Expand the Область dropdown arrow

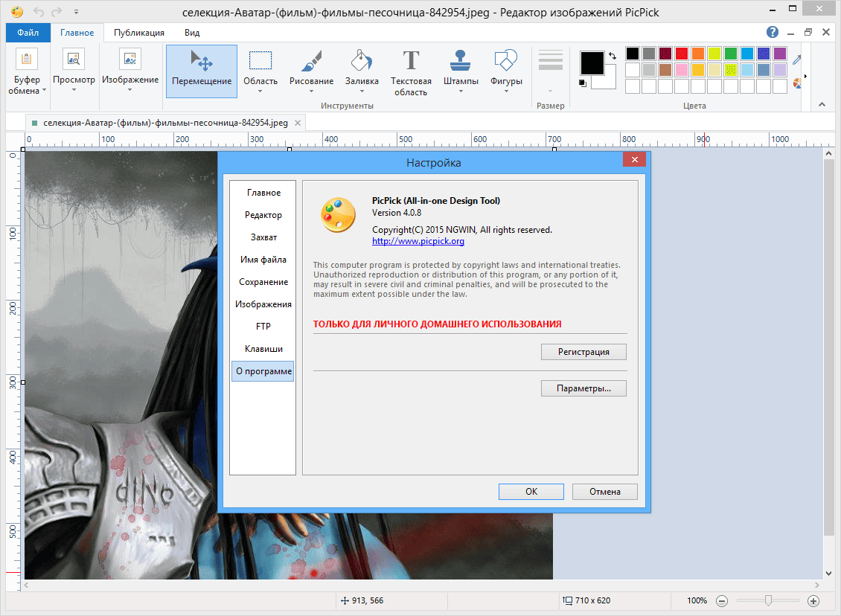260,92
